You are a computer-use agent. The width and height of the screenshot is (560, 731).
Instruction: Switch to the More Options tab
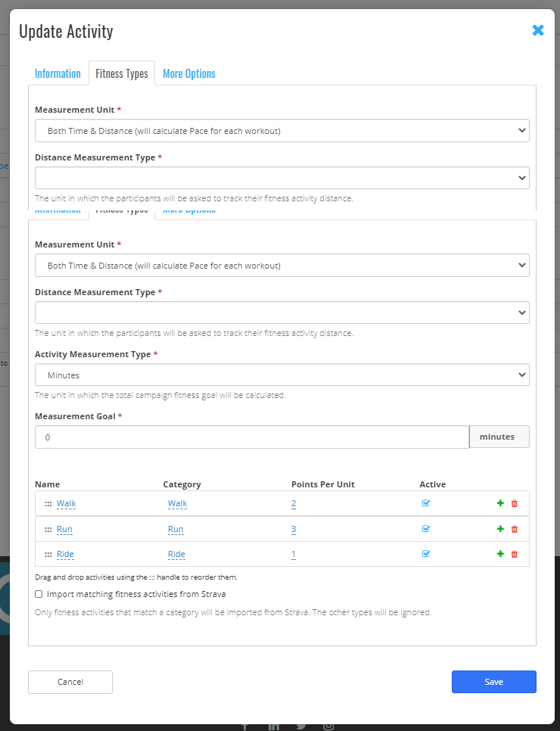188,73
